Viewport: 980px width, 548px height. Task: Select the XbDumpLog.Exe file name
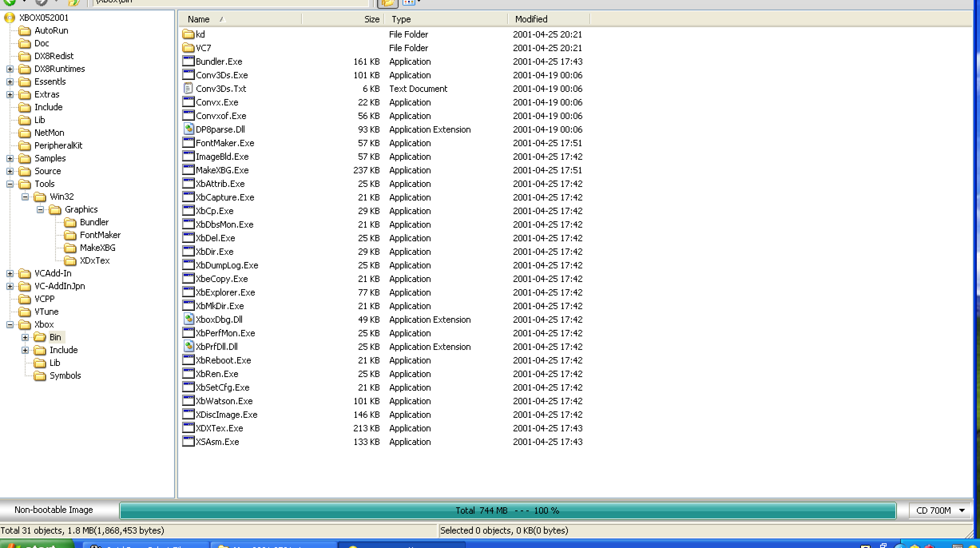coord(227,265)
